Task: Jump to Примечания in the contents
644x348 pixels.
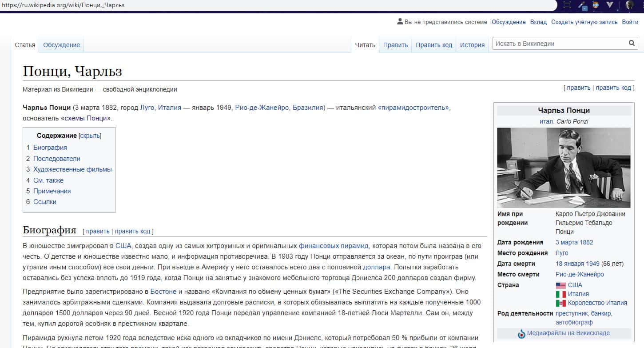Action: pyautogui.click(x=52, y=191)
